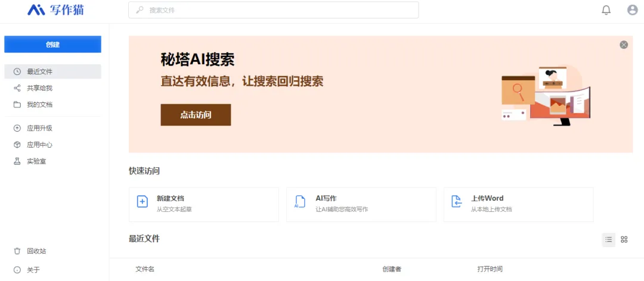Screen dimensions: 644x281
Task: Open the 新建文档 quick access card
Action: click(204, 205)
